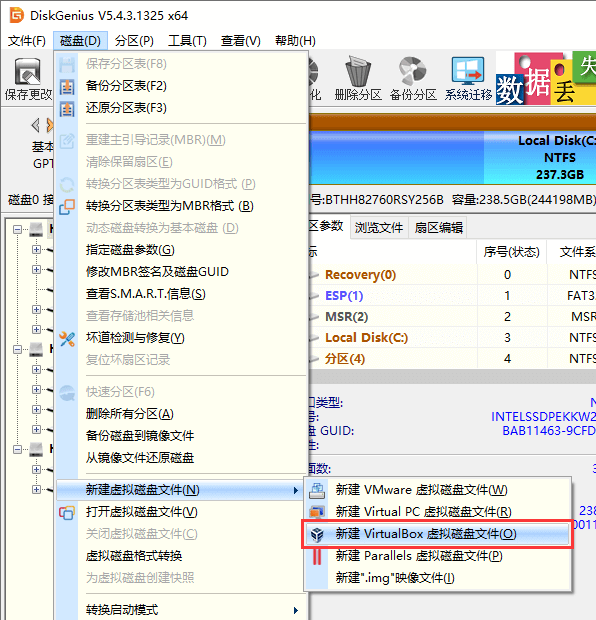Expand first partition under second disk
Screen dimensions: 596x620
pos(36,369)
